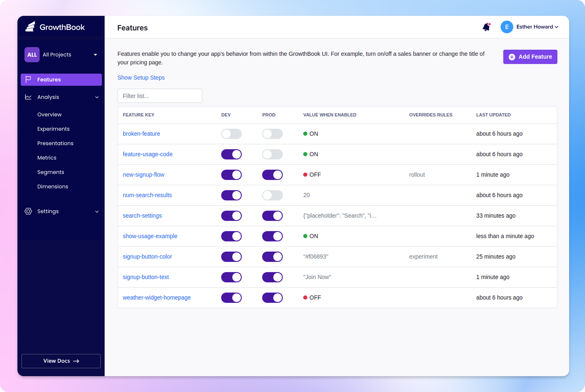585x392 pixels.
Task: Open Settings via the gear icon
Action: (28, 211)
